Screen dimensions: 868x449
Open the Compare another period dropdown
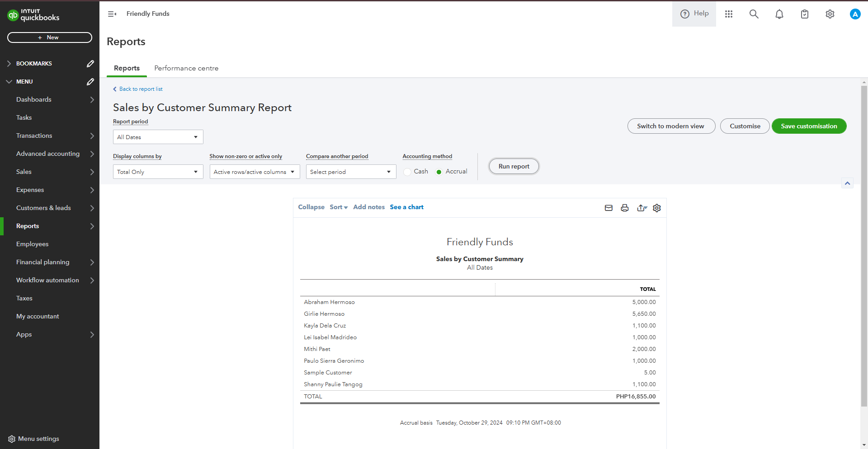tap(351, 172)
